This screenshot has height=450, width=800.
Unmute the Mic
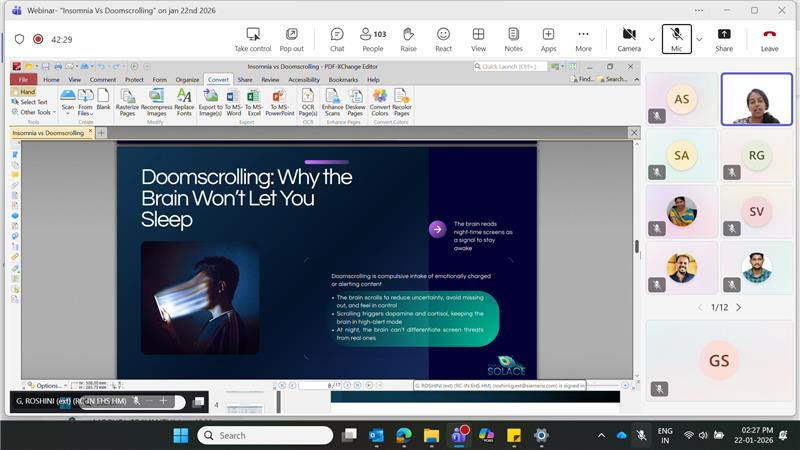pos(676,39)
